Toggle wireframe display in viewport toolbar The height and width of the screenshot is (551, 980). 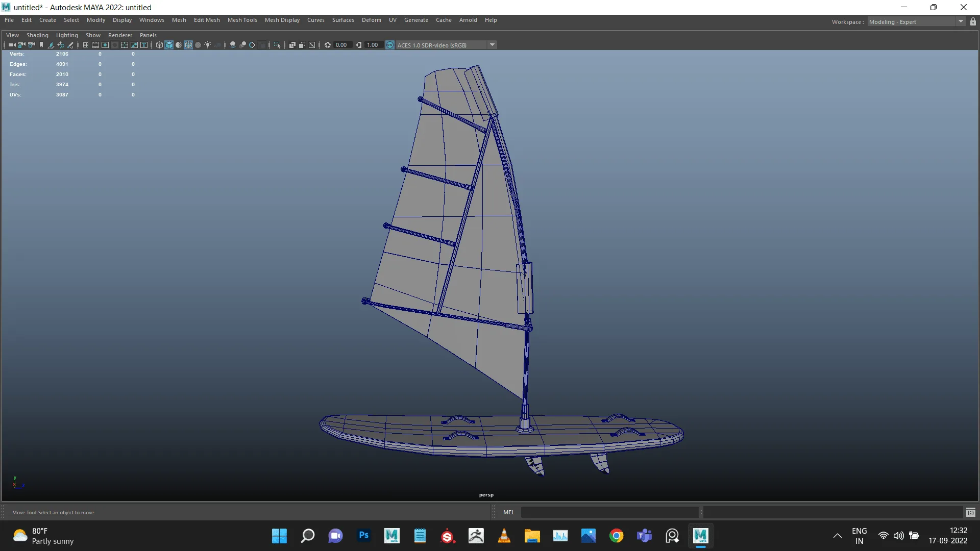click(x=159, y=45)
